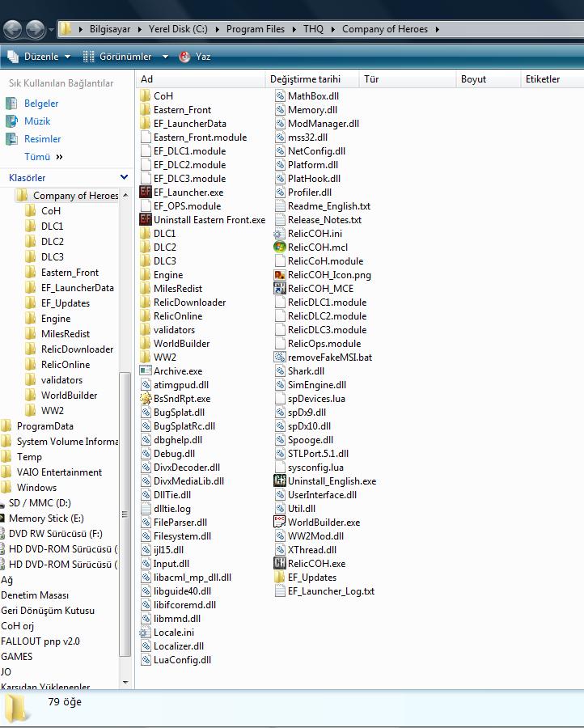
Task: Select the Uninstall Eastern Front.exe icon
Action: (146, 219)
